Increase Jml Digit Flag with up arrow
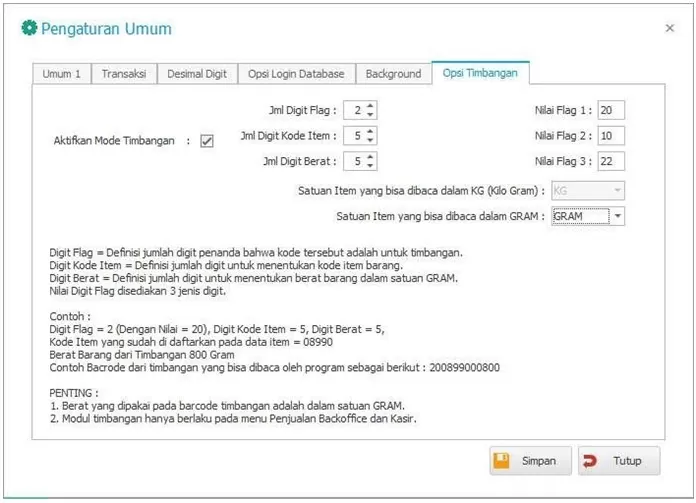 point(371,106)
